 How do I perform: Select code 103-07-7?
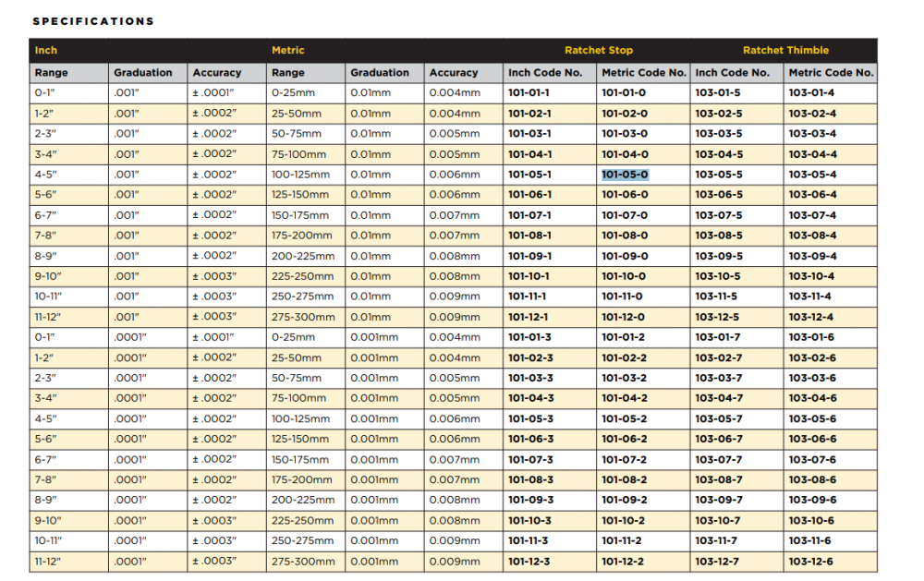click(719, 460)
